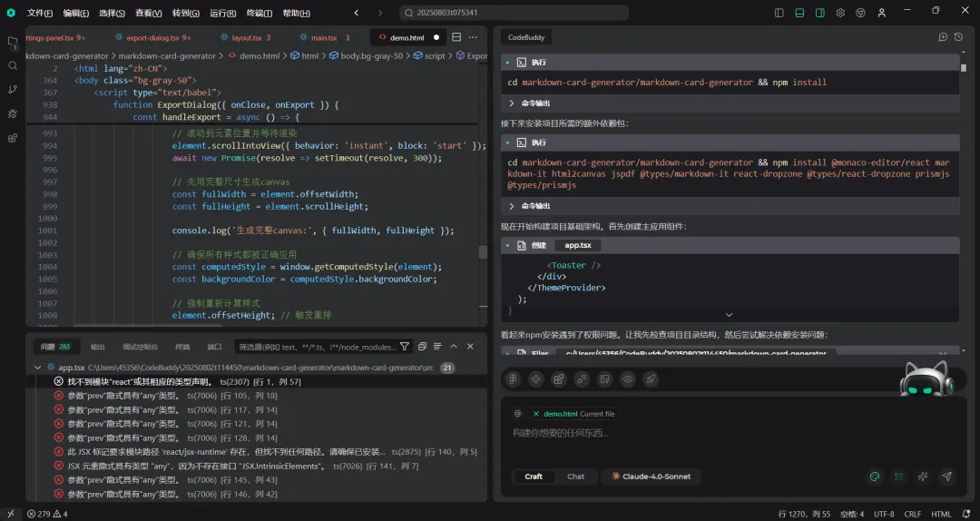Split the editor with the layout icon
The width and height of the screenshot is (980, 521).
pyautogui.click(x=456, y=37)
